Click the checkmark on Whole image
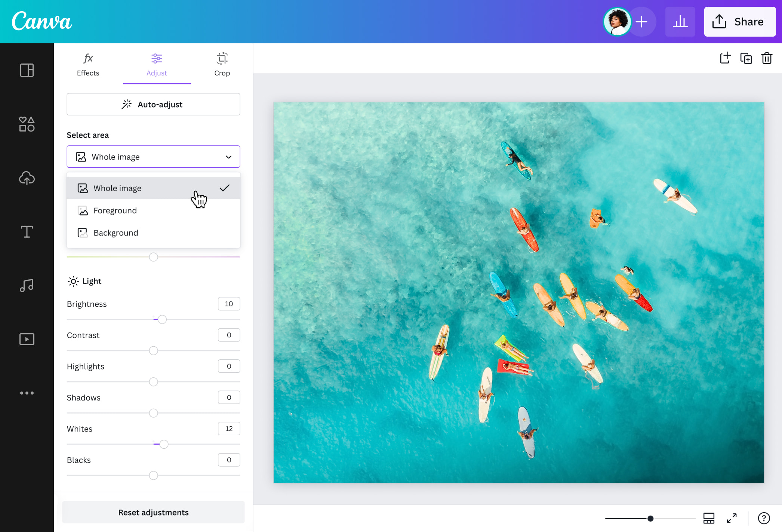The width and height of the screenshot is (782, 532). [224, 188]
